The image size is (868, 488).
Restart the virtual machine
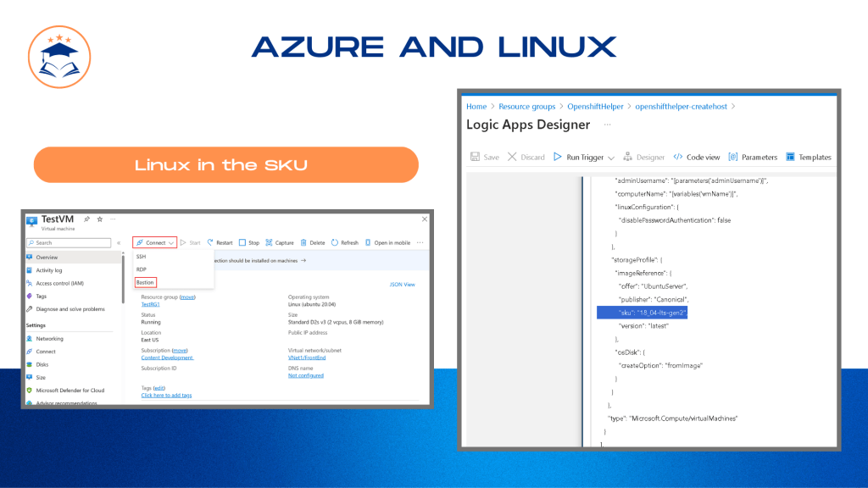(x=220, y=242)
